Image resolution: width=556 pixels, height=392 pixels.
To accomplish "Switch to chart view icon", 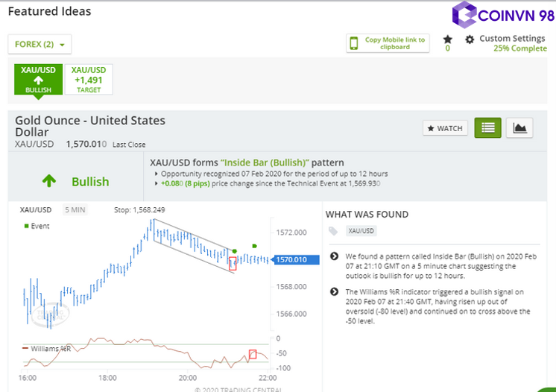I will (x=519, y=127).
